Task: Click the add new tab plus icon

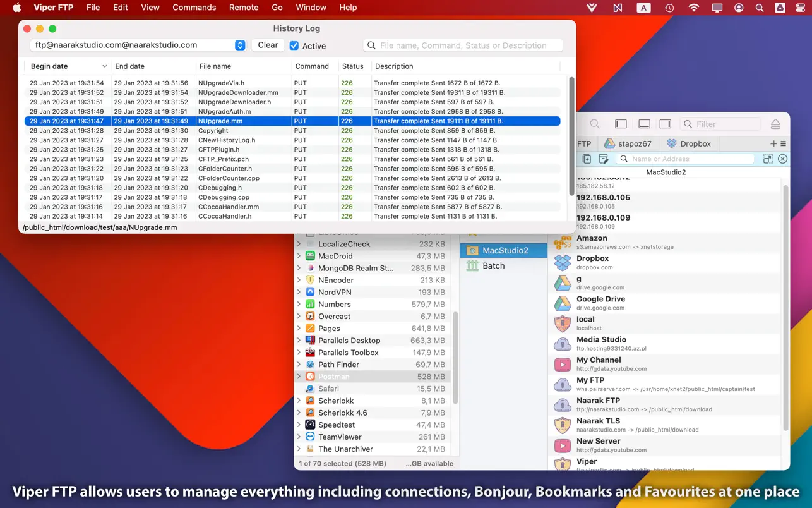Action: [x=773, y=143]
